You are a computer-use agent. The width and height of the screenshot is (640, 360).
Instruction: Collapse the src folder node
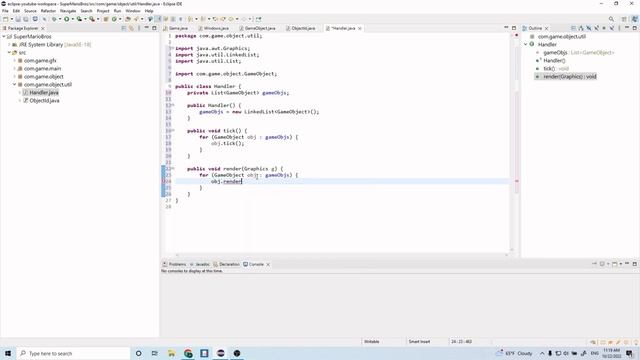(9, 52)
